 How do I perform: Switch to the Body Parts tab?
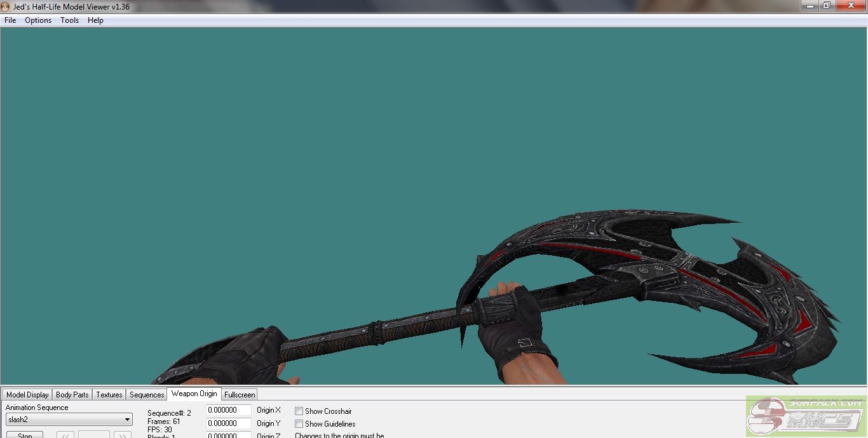[x=72, y=395]
